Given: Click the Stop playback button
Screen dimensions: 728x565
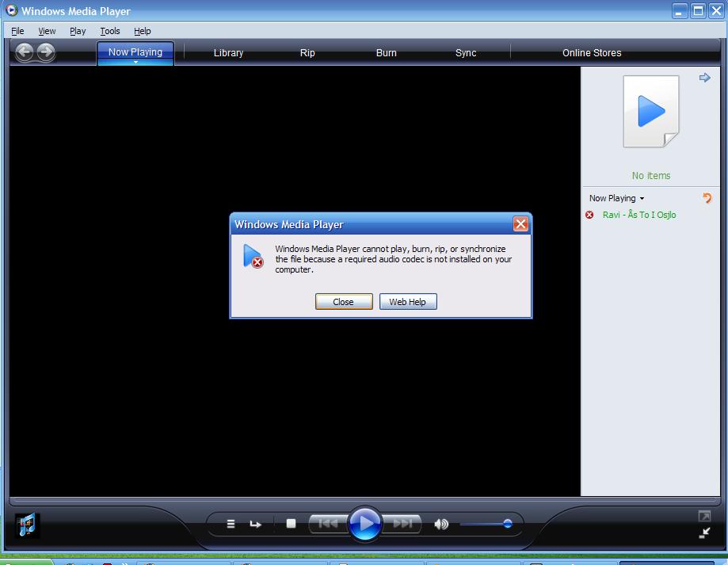Looking at the screenshot, I should pos(291,524).
